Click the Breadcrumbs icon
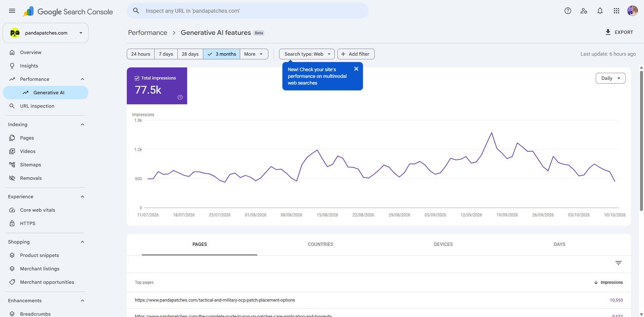 12,314
